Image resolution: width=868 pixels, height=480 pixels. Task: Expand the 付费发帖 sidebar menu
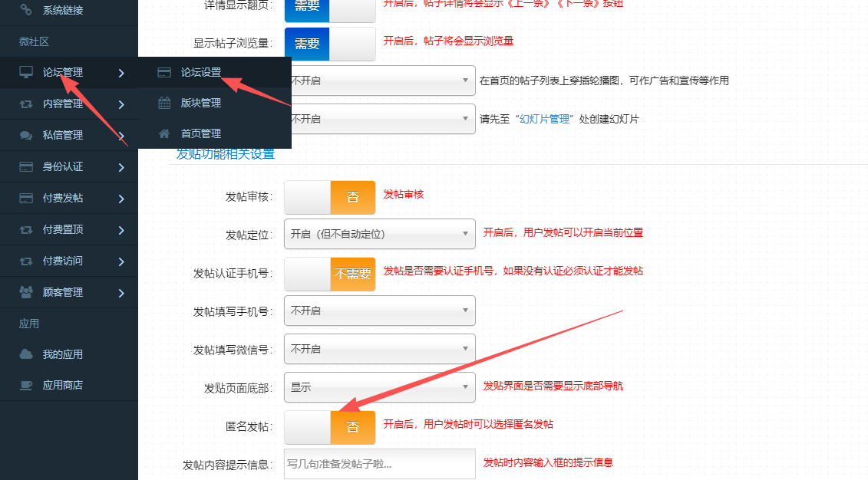pyautogui.click(x=69, y=198)
